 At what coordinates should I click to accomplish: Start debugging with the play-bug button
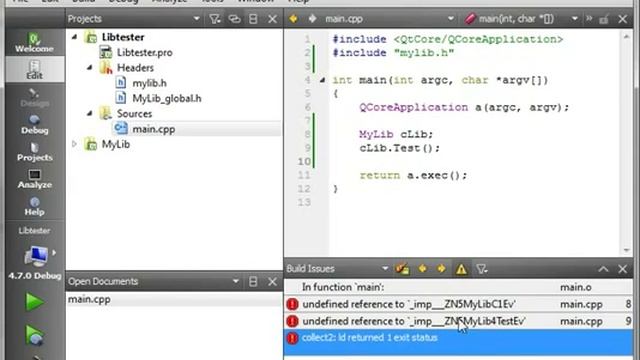tap(34, 336)
